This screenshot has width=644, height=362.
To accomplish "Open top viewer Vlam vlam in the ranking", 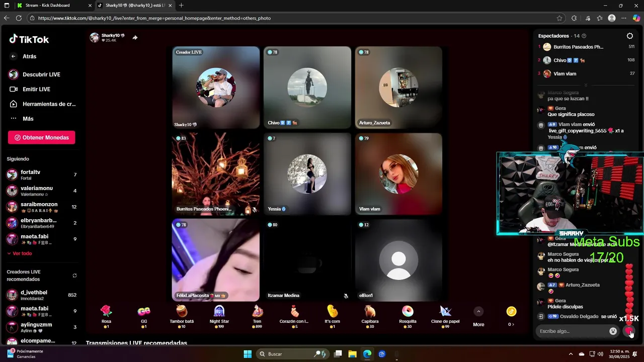I will pos(586,73).
